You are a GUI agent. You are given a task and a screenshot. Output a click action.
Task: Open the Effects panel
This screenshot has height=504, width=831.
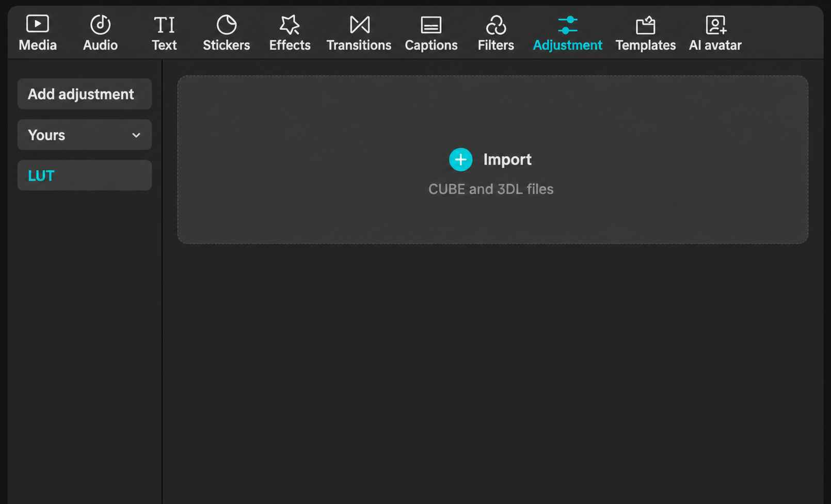tap(290, 34)
